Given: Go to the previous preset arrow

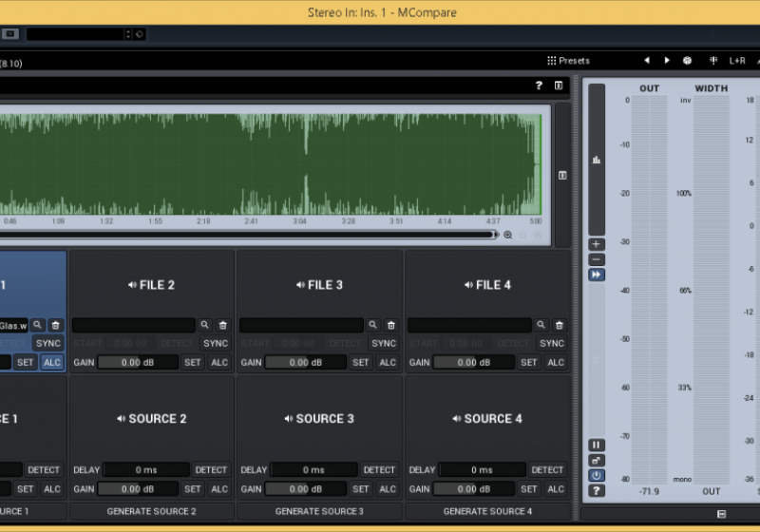Looking at the screenshot, I should (647, 60).
